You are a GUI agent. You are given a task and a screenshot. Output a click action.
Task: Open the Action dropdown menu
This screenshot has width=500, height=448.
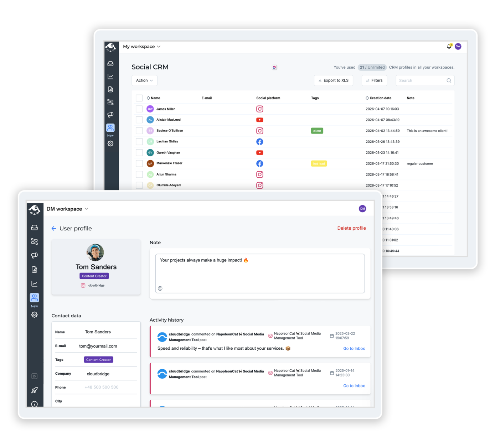coord(144,80)
